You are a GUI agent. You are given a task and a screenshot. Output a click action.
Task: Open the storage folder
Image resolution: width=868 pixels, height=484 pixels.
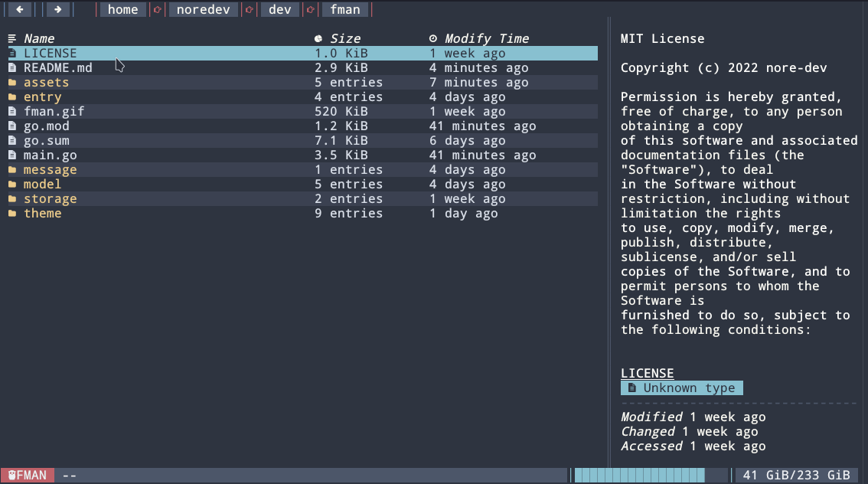(x=50, y=199)
